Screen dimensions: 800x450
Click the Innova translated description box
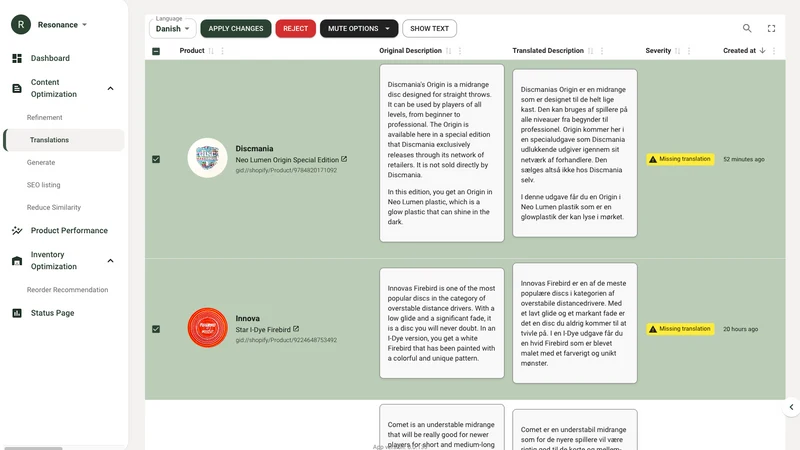tap(574, 323)
